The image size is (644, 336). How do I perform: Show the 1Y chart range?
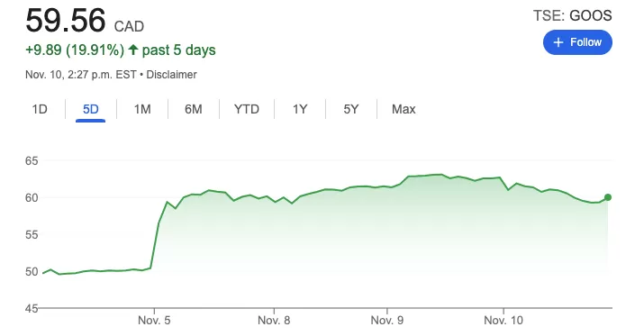point(300,109)
